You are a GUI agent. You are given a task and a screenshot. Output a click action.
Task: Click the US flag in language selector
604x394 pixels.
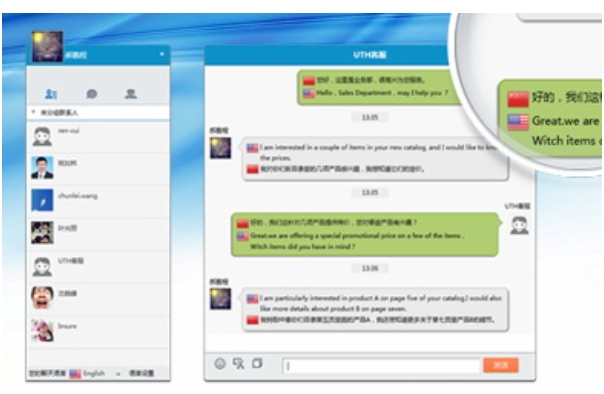[75, 374]
